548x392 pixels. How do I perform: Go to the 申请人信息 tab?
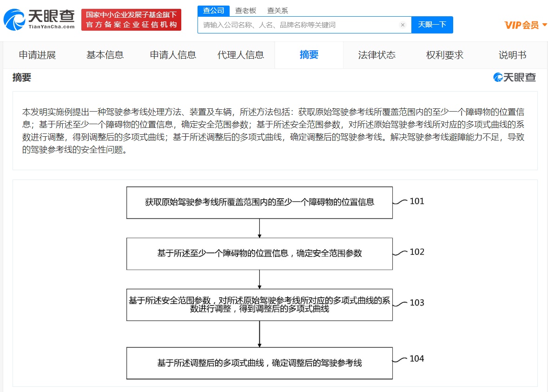tap(173, 55)
